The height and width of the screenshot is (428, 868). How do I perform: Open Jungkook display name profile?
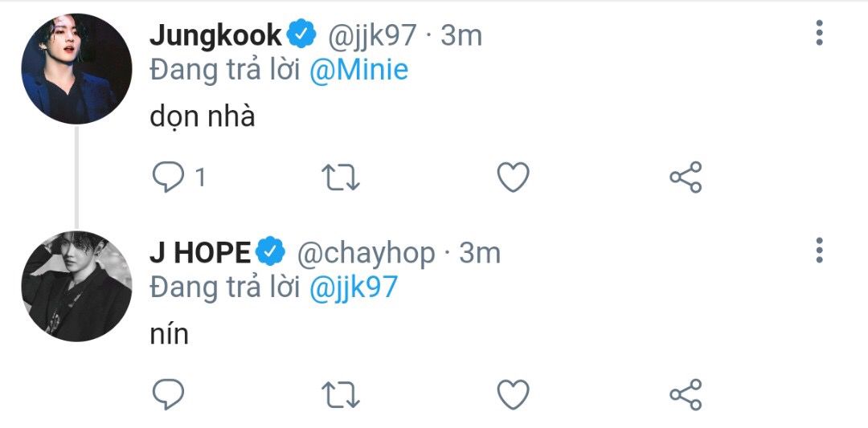pyautogui.click(x=216, y=35)
